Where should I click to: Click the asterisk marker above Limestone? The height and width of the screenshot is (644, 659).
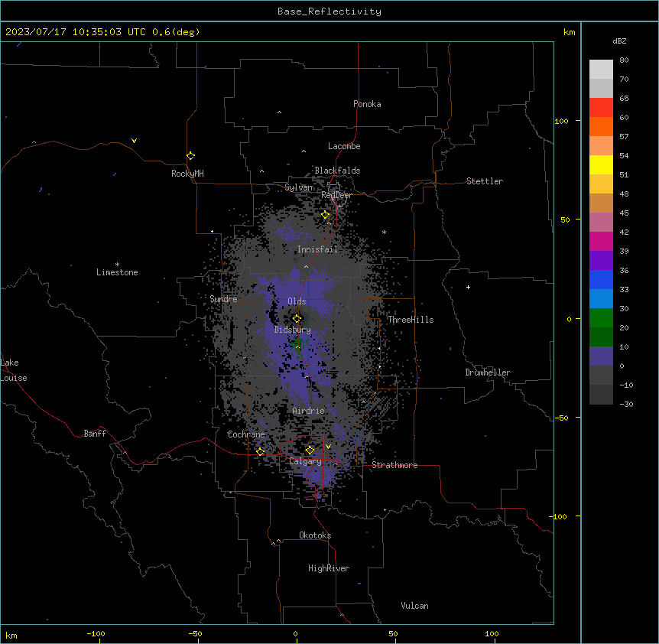pos(117,265)
